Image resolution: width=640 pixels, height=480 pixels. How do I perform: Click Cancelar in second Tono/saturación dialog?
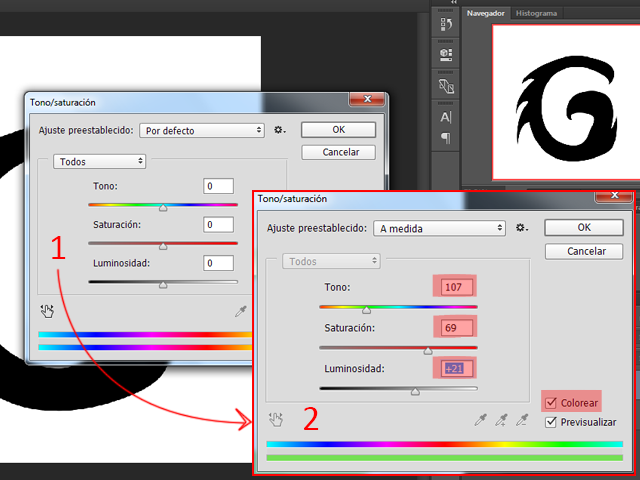pos(584,251)
